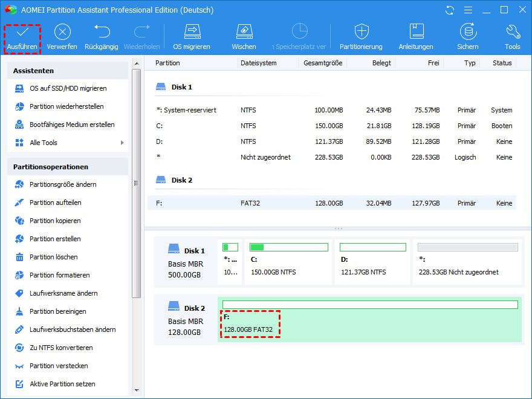Screen dimensions: 532x399
Task: Select Partition formatieren in sidebar
Action: pos(59,275)
